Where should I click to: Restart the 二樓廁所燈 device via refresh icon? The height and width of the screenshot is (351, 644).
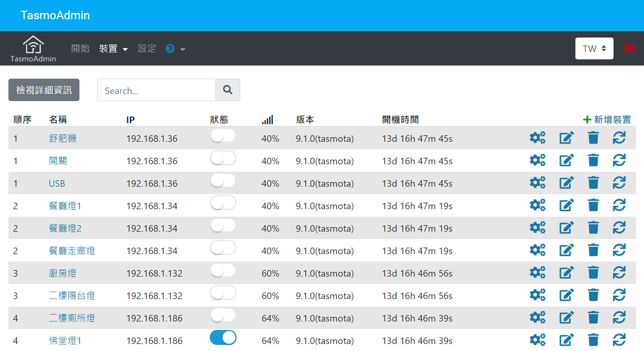pyautogui.click(x=619, y=317)
